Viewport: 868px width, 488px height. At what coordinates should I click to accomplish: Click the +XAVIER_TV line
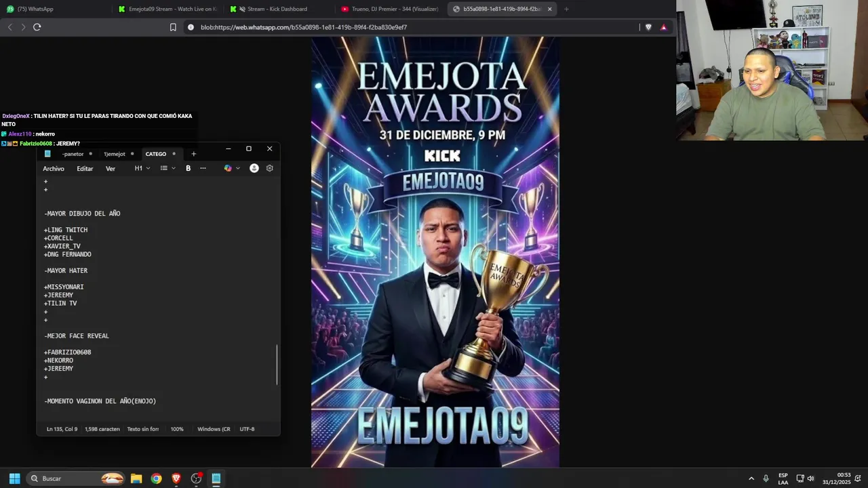(62, 246)
